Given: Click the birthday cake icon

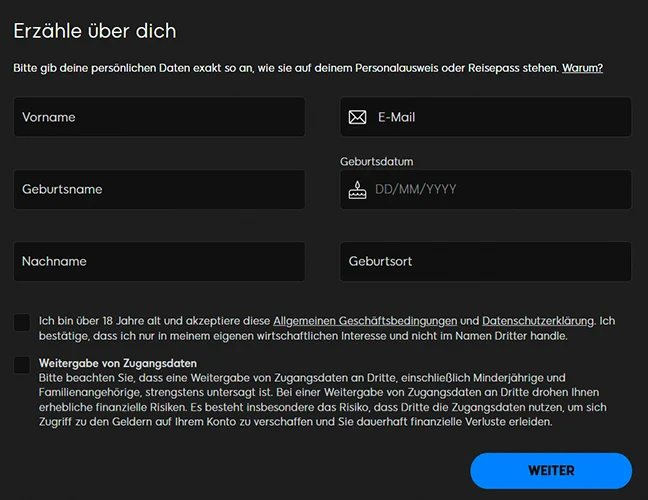Looking at the screenshot, I should coord(357,189).
